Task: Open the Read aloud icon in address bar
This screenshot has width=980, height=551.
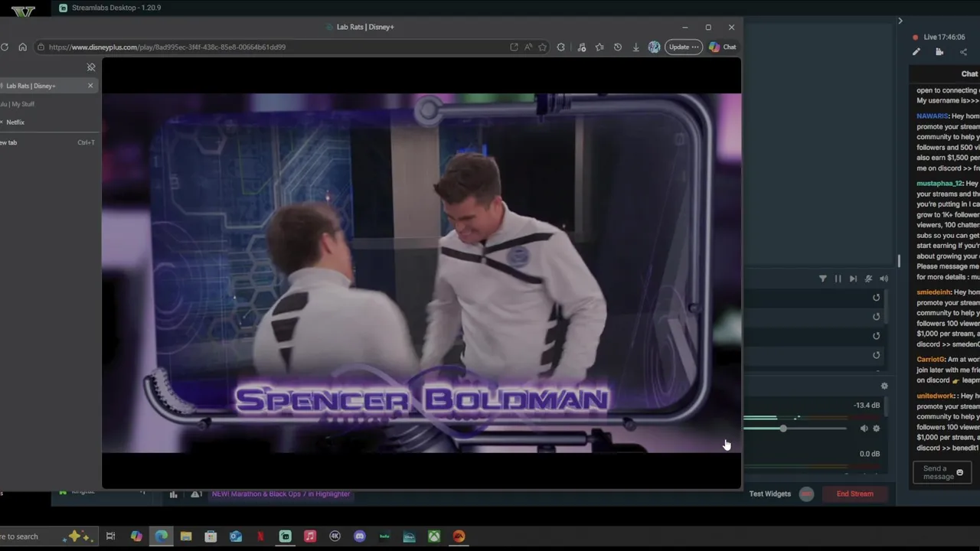Action: coord(528,47)
